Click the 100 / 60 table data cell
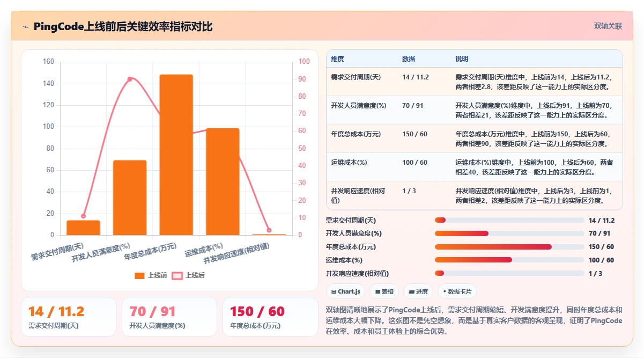This screenshot has height=358, width=644. click(x=415, y=163)
